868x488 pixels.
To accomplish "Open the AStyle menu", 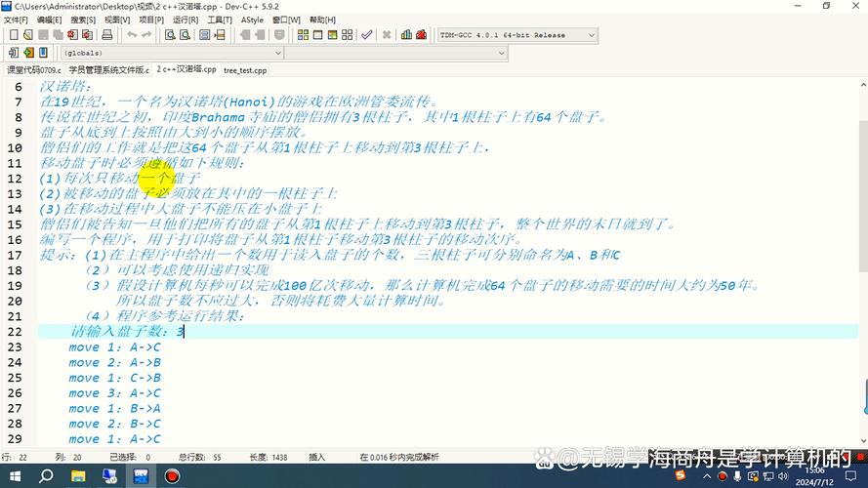I will pos(253,20).
